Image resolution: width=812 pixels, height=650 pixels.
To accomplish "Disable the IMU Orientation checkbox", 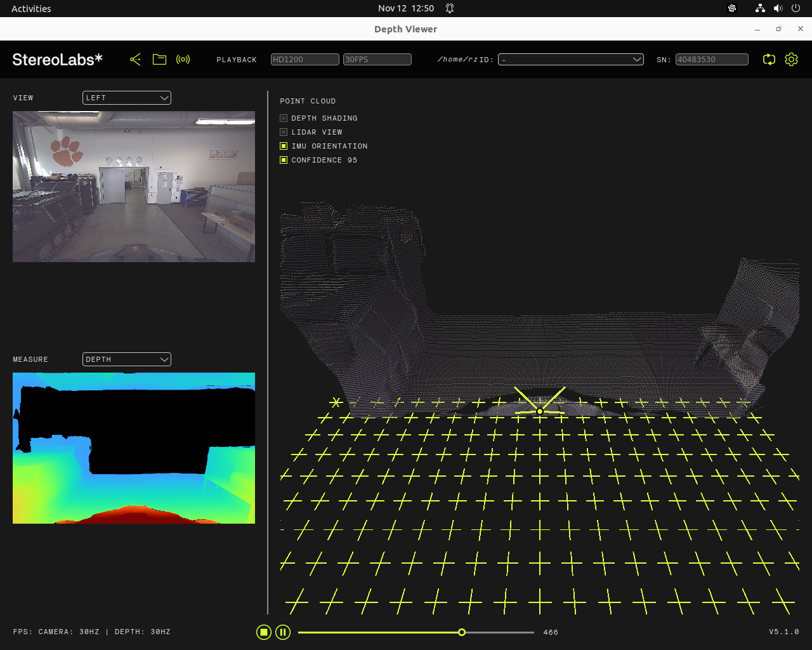I will point(284,146).
